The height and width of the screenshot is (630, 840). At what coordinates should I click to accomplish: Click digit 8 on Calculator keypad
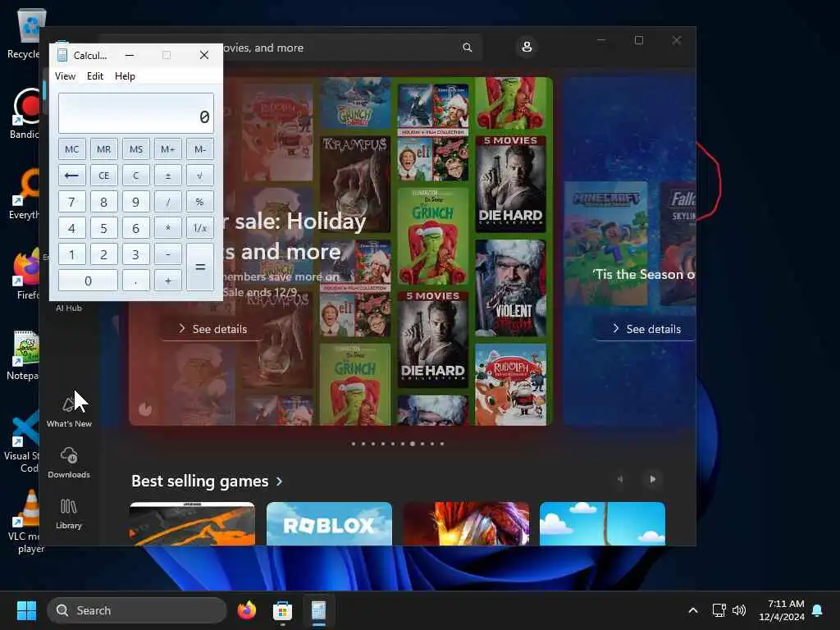pos(104,202)
